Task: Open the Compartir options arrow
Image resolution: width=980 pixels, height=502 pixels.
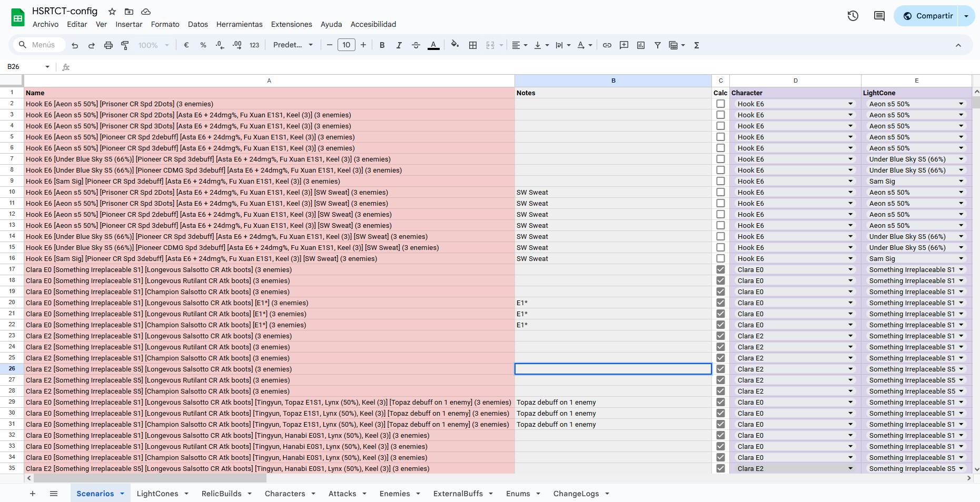Action: click(966, 16)
